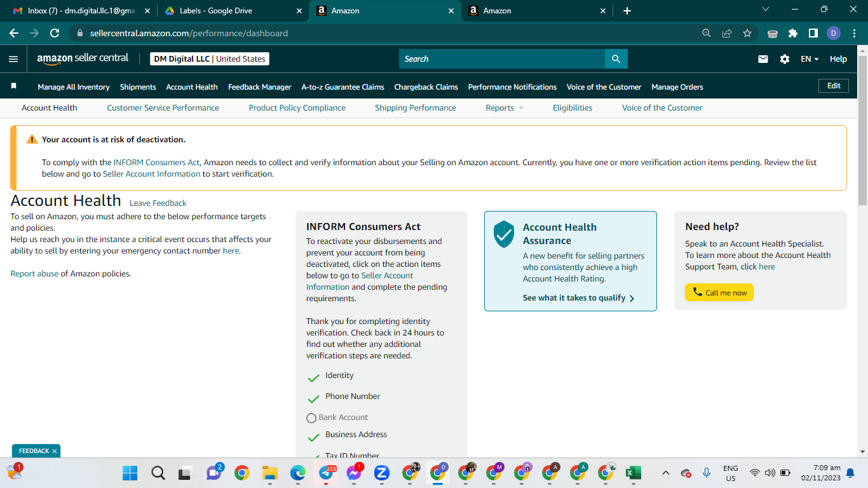
Task: Open Chargeback Claims
Action: [426, 87]
